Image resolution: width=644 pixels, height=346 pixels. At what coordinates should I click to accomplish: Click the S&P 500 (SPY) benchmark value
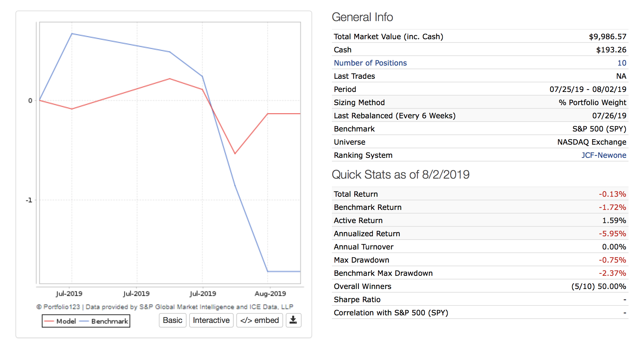coord(599,129)
